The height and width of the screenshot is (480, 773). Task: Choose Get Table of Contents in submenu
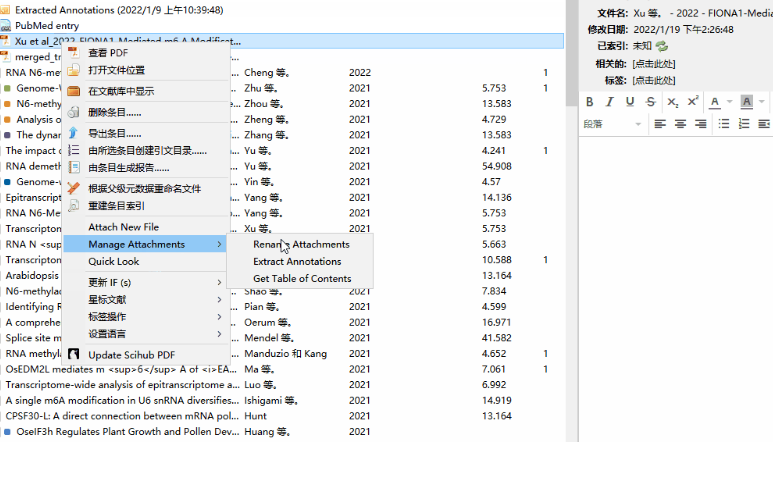[301, 278]
